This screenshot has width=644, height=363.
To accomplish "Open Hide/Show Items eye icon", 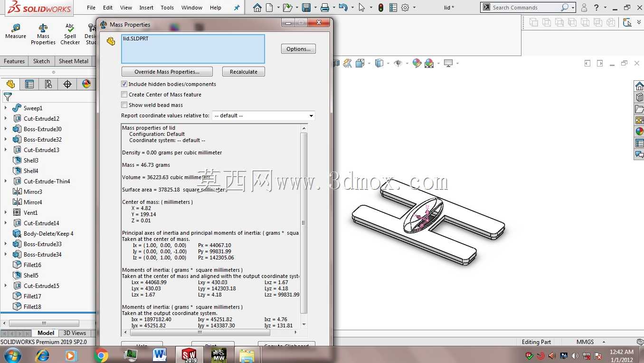I will (x=398, y=63).
